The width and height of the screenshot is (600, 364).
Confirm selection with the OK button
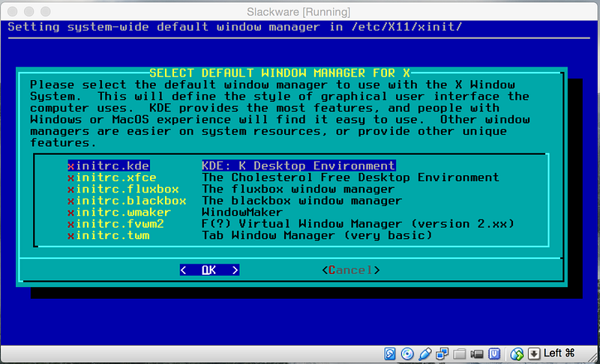[x=210, y=270]
